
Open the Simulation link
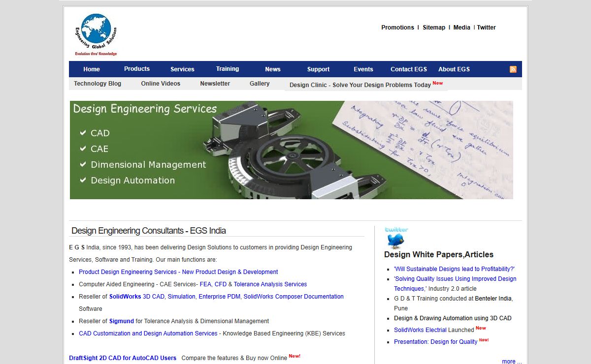pyautogui.click(x=182, y=297)
